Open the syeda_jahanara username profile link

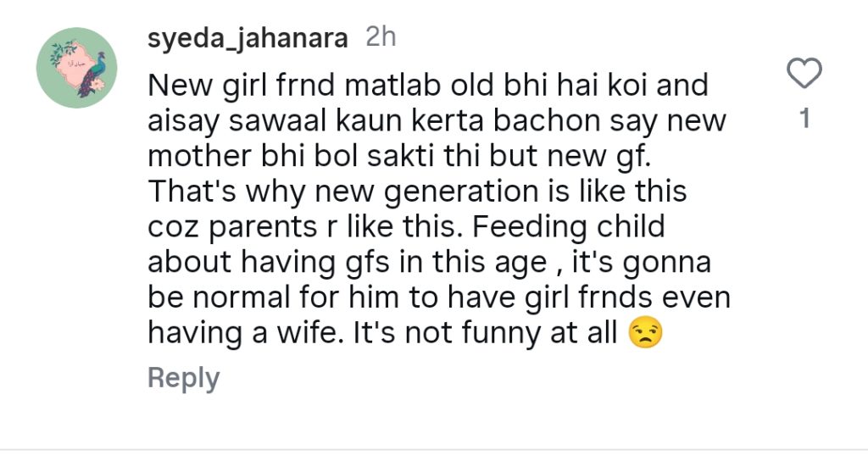[248, 38]
